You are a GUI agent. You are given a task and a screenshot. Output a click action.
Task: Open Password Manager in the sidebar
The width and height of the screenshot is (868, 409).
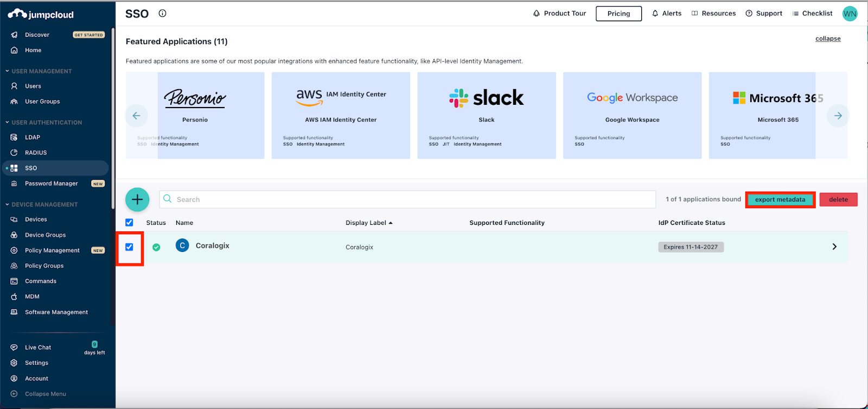pos(52,184)
